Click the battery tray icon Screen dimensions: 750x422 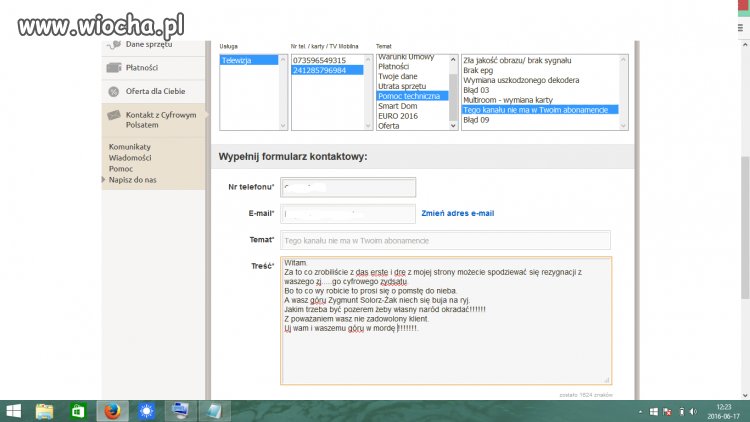(x=682, y=411)
